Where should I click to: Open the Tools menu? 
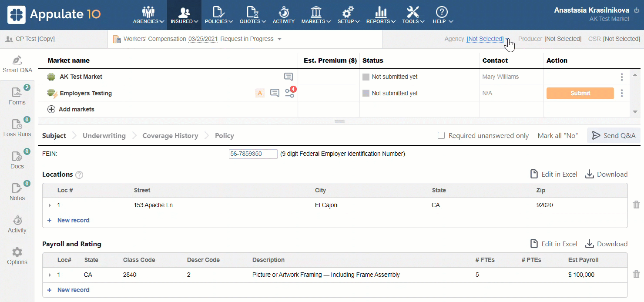point(413,15)
